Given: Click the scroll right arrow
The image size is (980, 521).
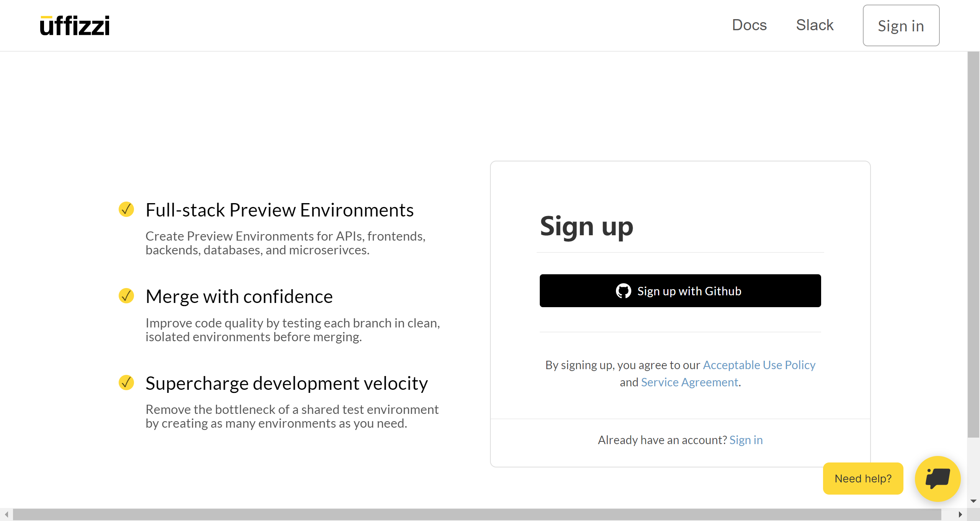Looking at the screenshot, I should (x=960, y=514).
